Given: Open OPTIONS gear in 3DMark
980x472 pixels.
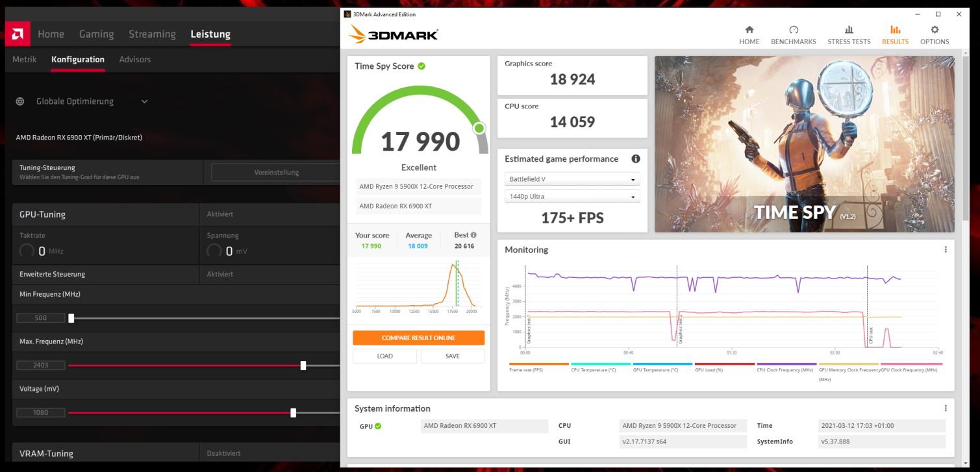Looking at the screenshot, I should [935, 35].
